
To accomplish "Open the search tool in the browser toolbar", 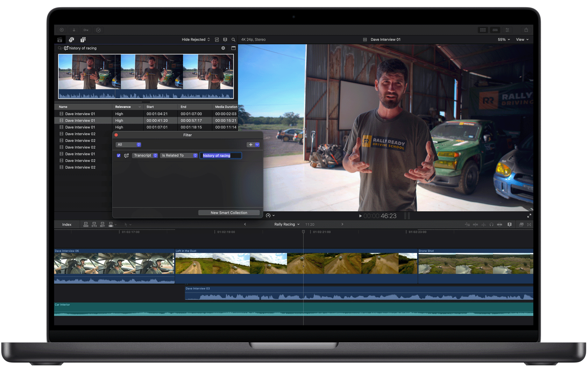I will (x=233, y=40).
